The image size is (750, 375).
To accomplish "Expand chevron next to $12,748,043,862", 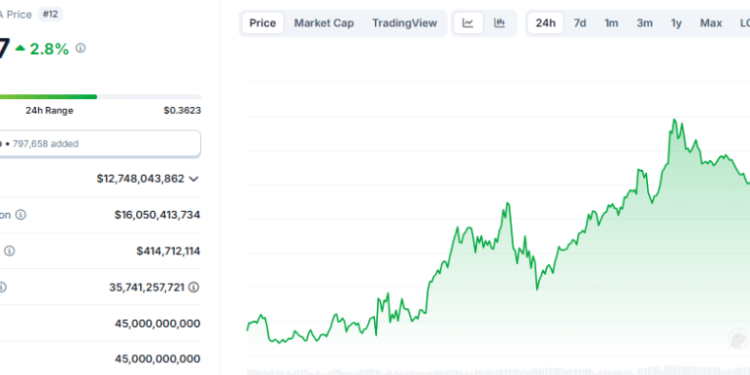I will click(x=193, y=179).
